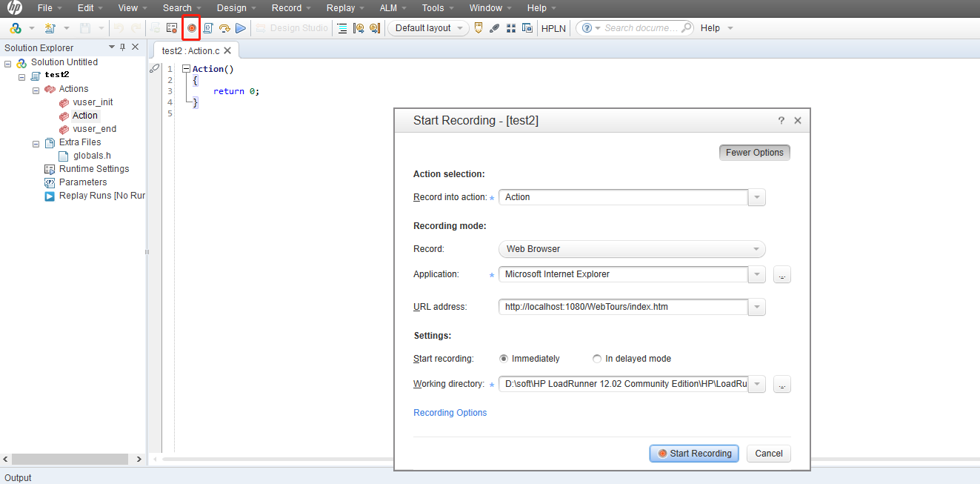
Task: Close the test2 : Action.c tab
Action: [x=227, y=51]
